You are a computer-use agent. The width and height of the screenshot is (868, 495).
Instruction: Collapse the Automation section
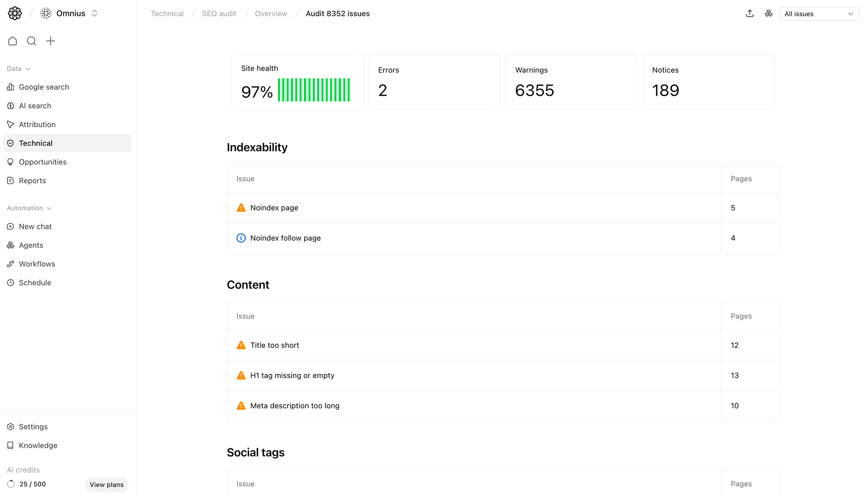[49, 208]
